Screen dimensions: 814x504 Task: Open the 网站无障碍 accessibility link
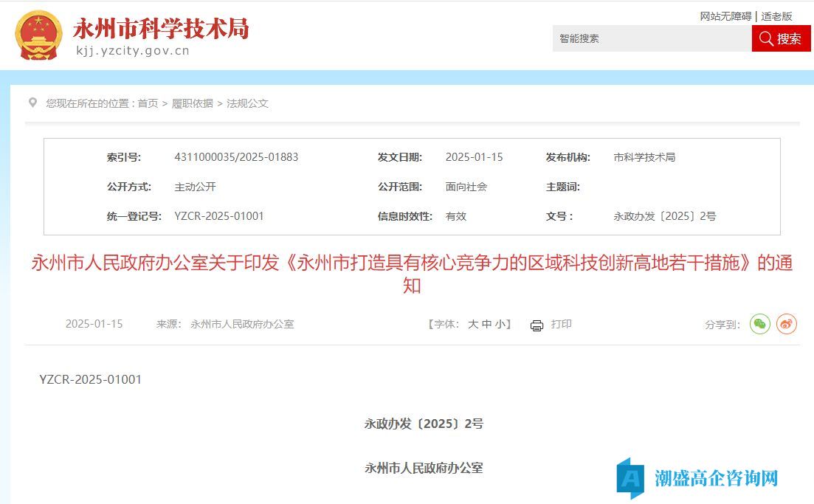pos(725,16)
